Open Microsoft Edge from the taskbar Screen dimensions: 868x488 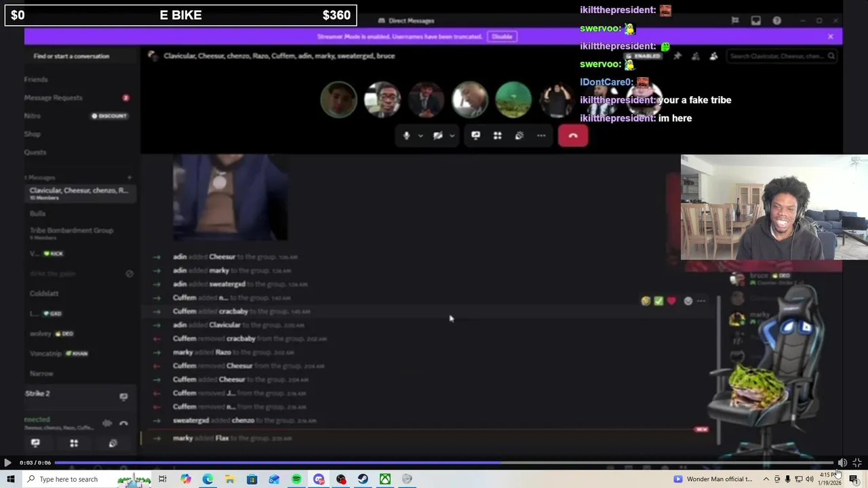(x=208, y=479)
